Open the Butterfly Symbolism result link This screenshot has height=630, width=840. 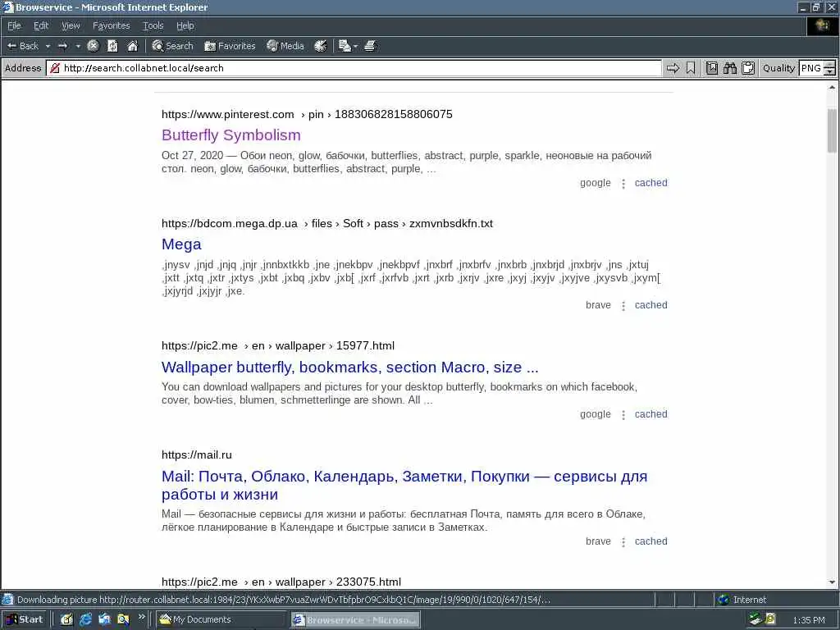point(231,135)
